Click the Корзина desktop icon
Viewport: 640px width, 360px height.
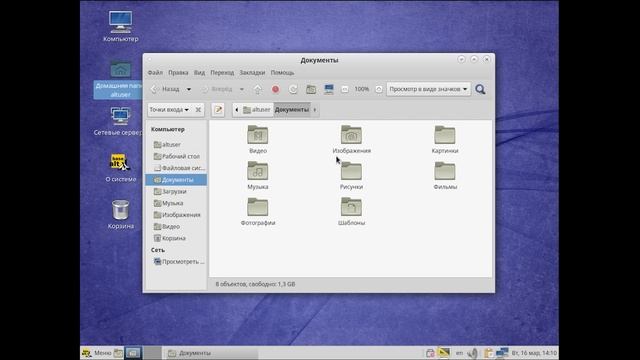[x=120, y=214]
